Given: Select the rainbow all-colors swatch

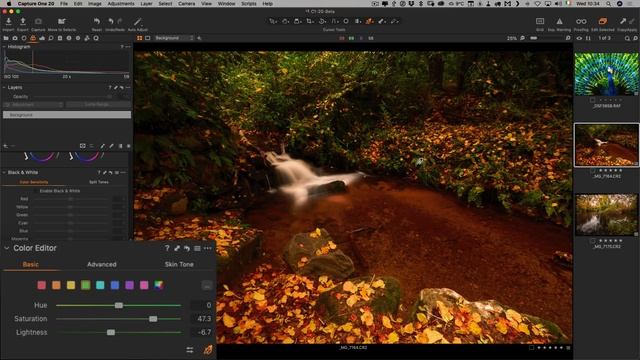Looking at the screenshot, I should (159, 285).
